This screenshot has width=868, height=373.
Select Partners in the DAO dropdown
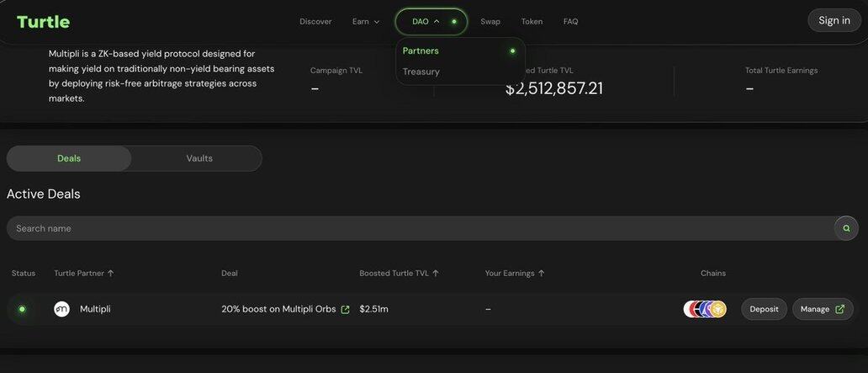tap(421, 51)
